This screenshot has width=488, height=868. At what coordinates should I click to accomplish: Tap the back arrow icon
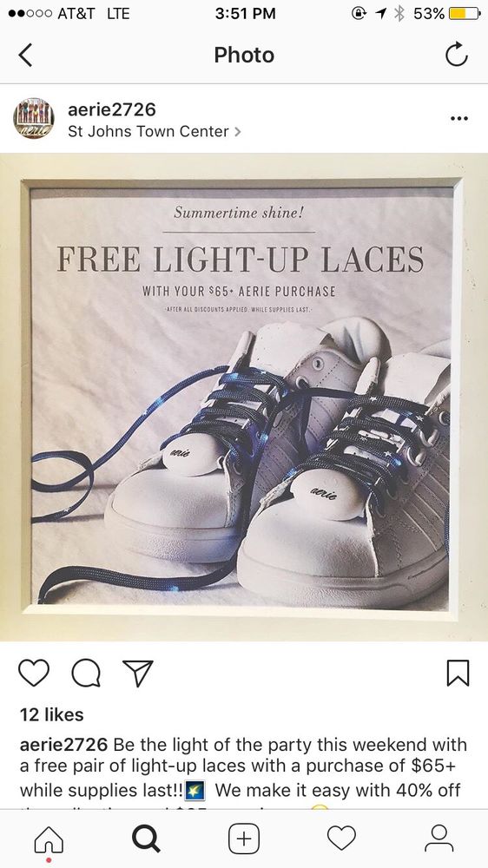25,56
